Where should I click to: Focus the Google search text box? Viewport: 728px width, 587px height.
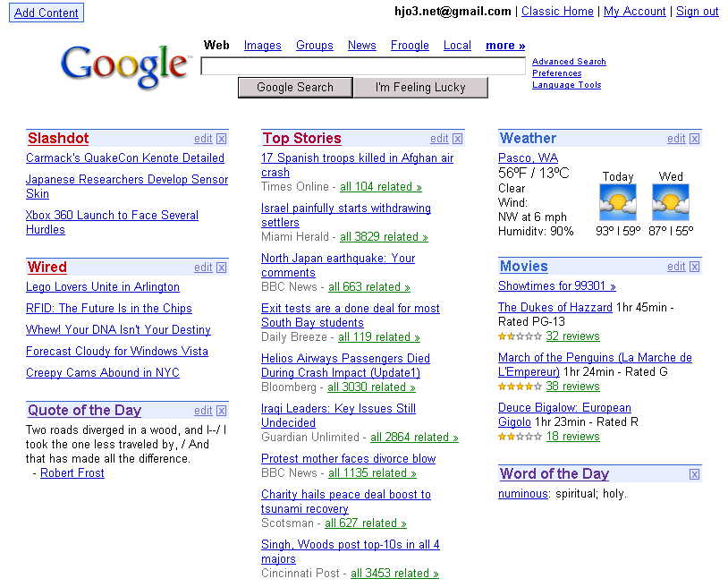point(363,66)
